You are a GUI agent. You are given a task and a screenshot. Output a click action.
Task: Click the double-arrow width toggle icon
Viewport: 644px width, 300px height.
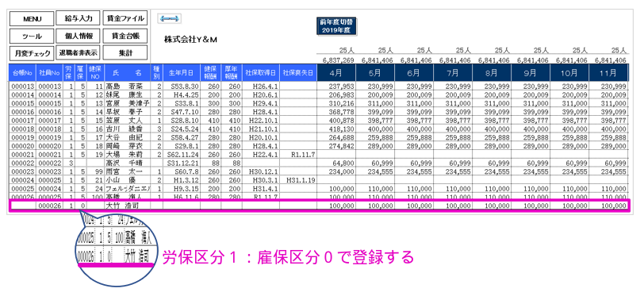[x=170, y=18]
